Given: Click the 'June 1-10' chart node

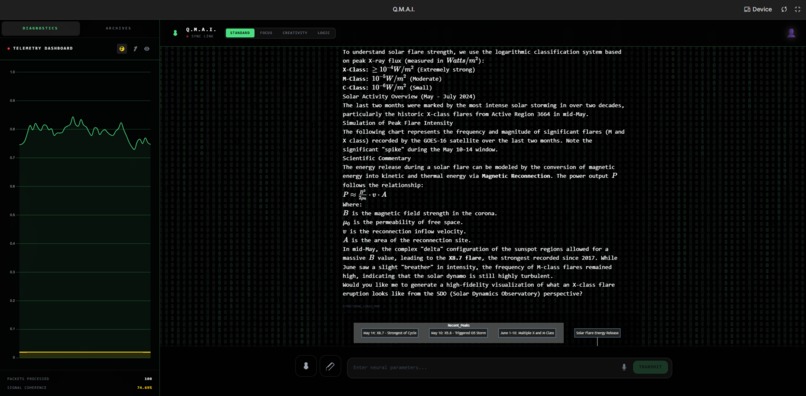Looking at the screenshot, I should 527,333.
